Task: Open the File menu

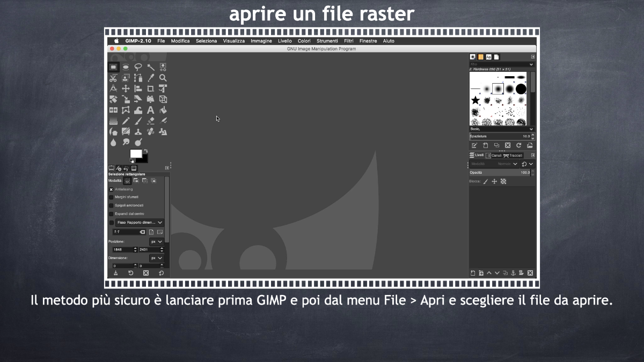Action: (x=161, y=41)
